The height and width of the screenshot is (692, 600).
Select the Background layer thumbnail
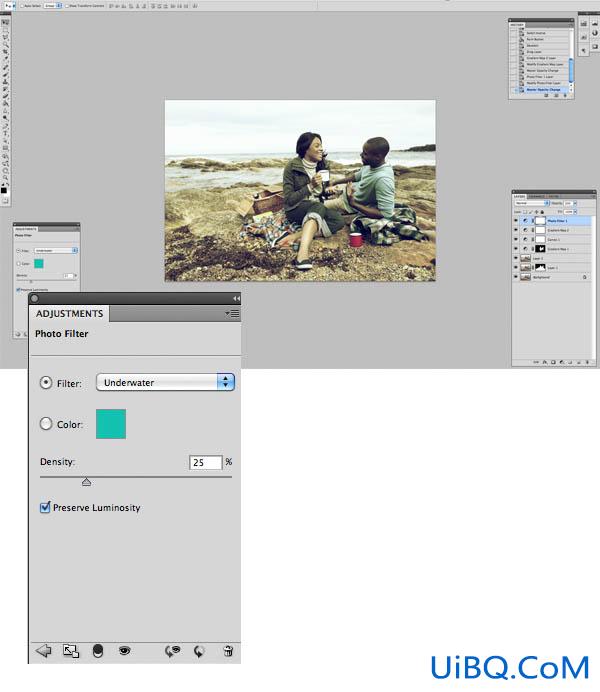tap(525, 277)
